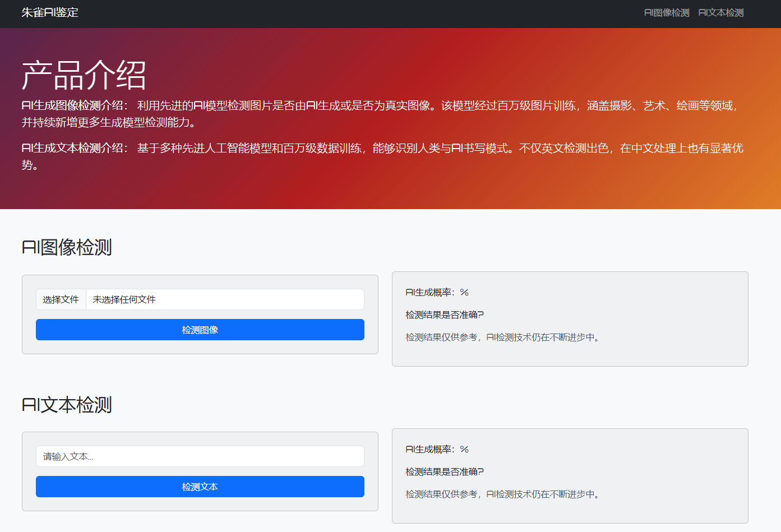Click the 朱雀AI鉴定 brand logo link
This screenshot has height=532, width=781.
point(50,12)
